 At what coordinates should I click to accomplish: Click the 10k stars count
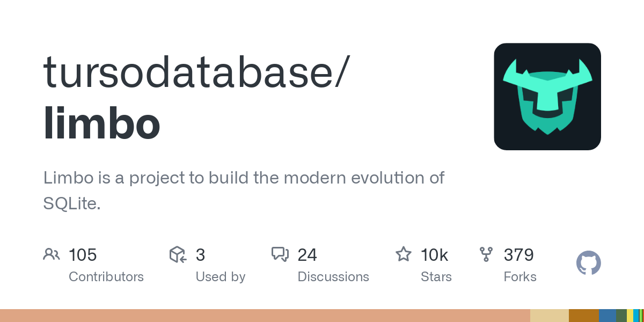click(434, 255)
